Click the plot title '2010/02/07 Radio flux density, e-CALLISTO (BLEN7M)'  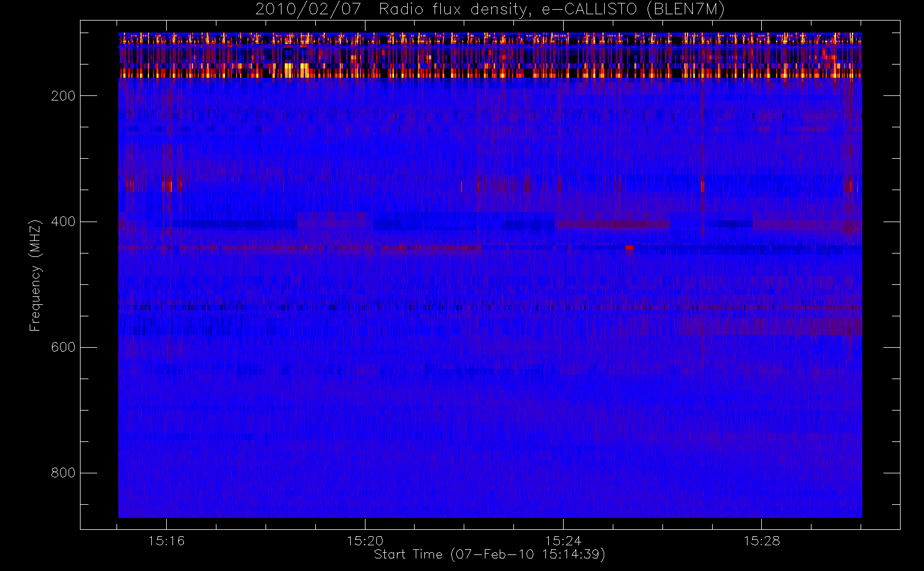489,10
